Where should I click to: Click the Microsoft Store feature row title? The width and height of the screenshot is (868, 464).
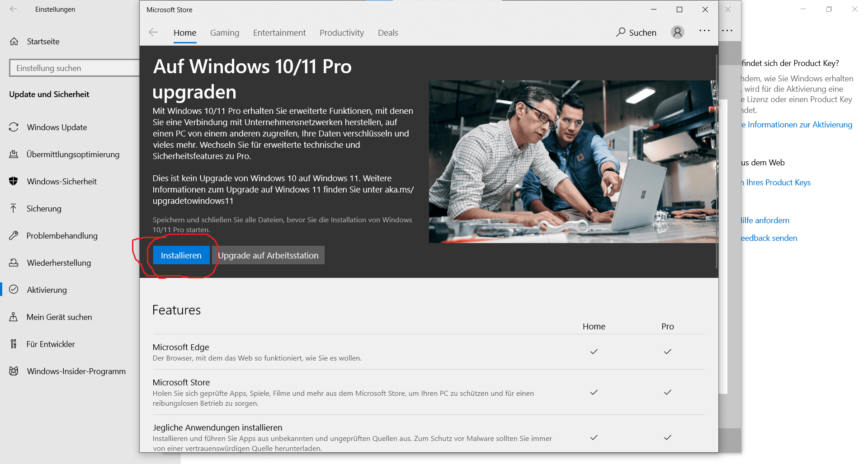[181, 382]
